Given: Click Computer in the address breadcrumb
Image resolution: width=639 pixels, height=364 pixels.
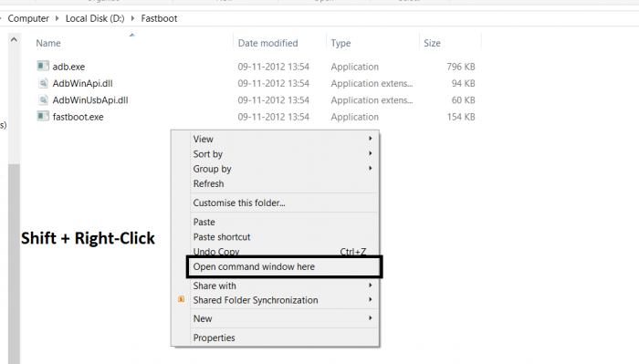Looking at the screenshot, I should (x=28, y=18).
